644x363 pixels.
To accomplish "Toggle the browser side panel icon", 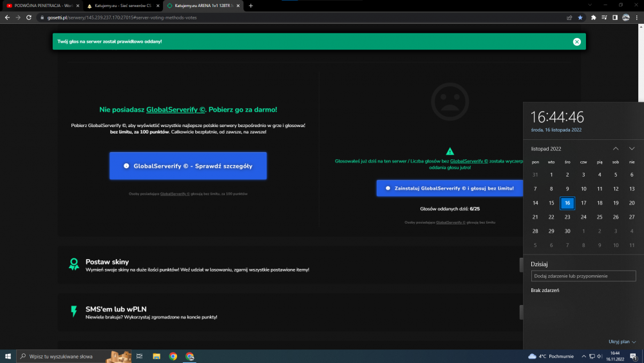I will coord(615,17).
